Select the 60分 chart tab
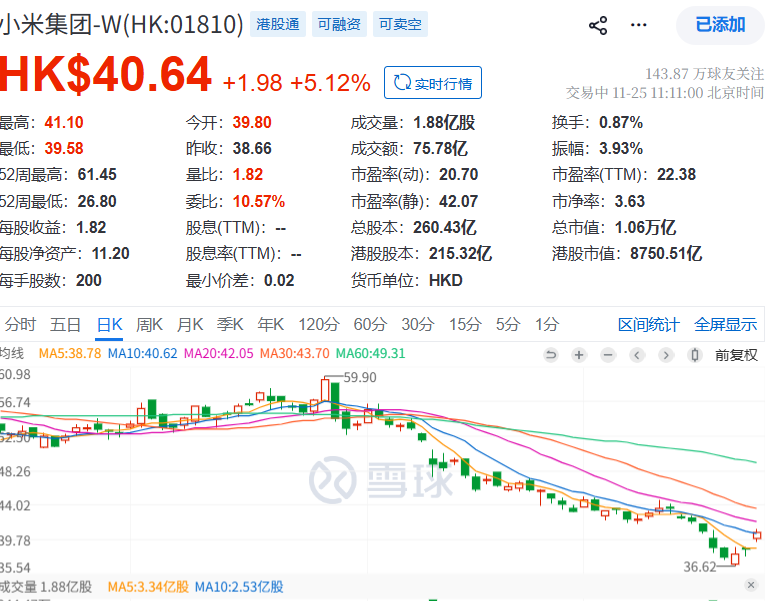The image size is (779, 601). click(x=370, y=324)
